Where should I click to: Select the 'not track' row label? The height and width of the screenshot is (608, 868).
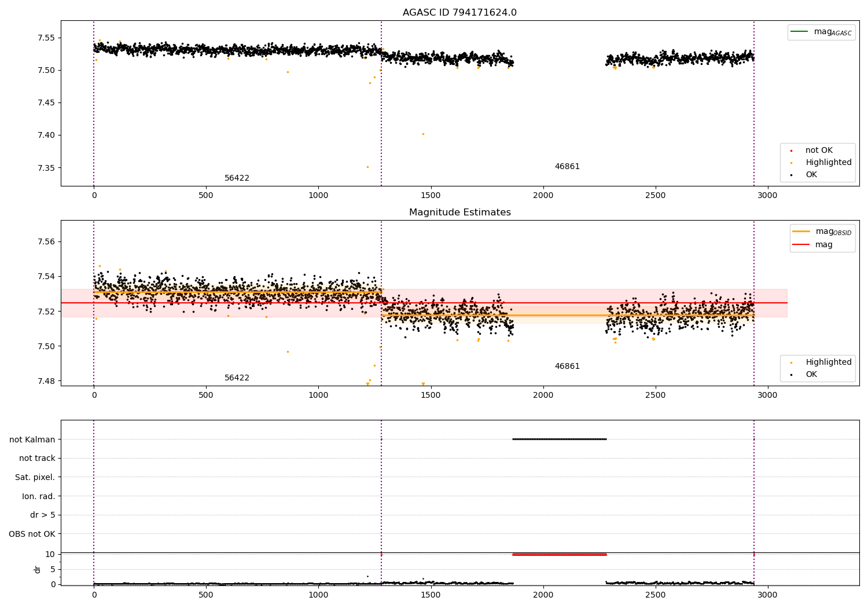click(x=37, y=458)
